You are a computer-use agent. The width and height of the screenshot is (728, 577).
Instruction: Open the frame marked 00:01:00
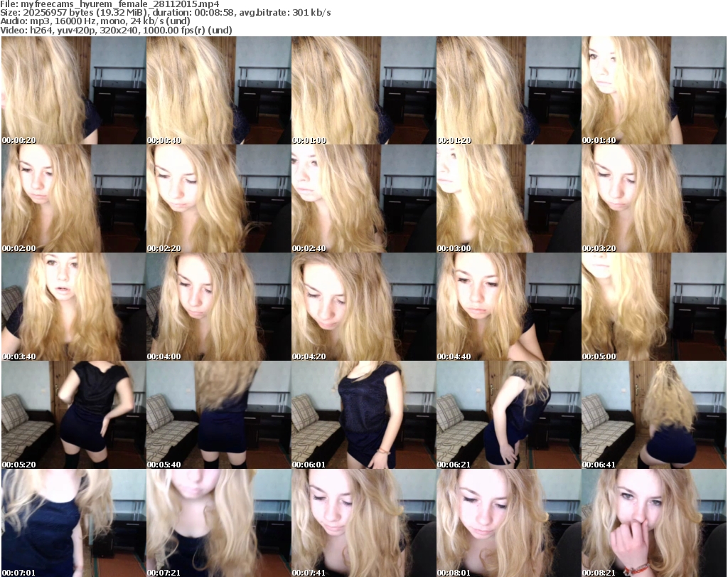(363, 90)
